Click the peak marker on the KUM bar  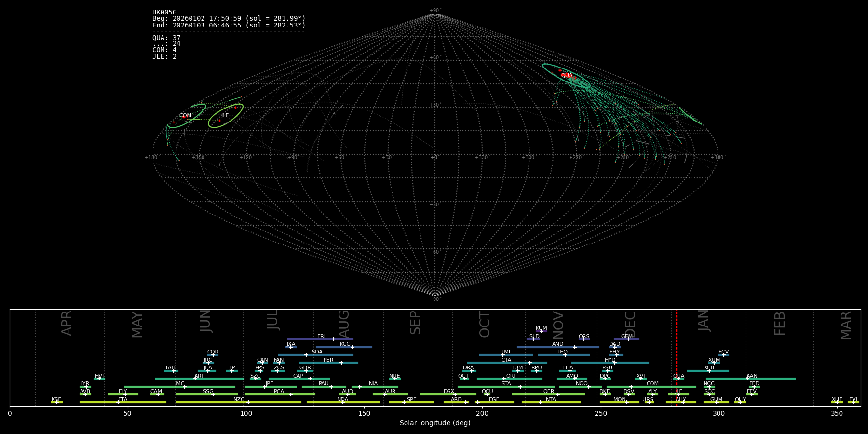[541, 331]
